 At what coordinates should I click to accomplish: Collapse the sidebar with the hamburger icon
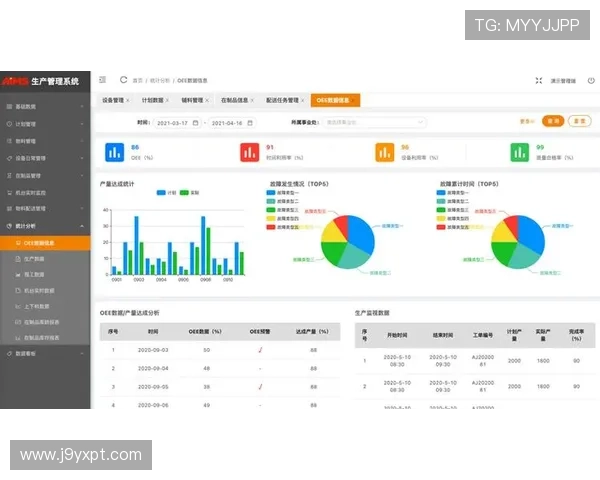click(x=103, y=80)
